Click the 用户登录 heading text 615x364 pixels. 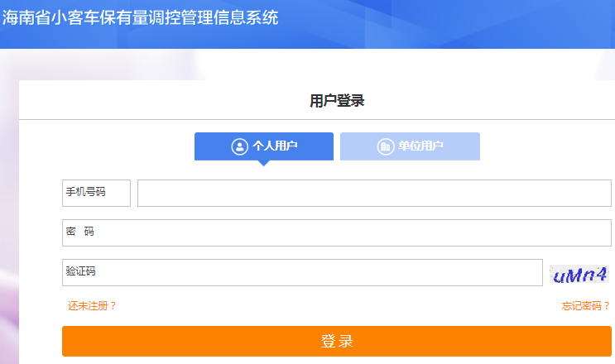337,101
